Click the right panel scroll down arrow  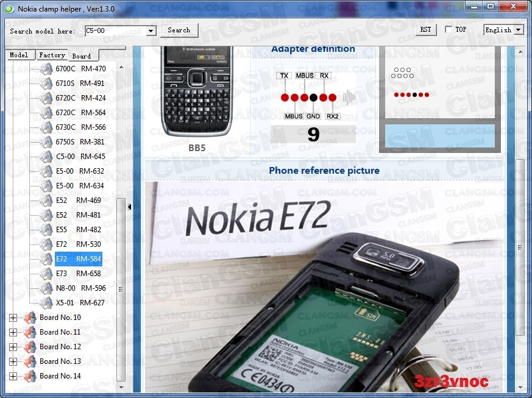point(520,387)
